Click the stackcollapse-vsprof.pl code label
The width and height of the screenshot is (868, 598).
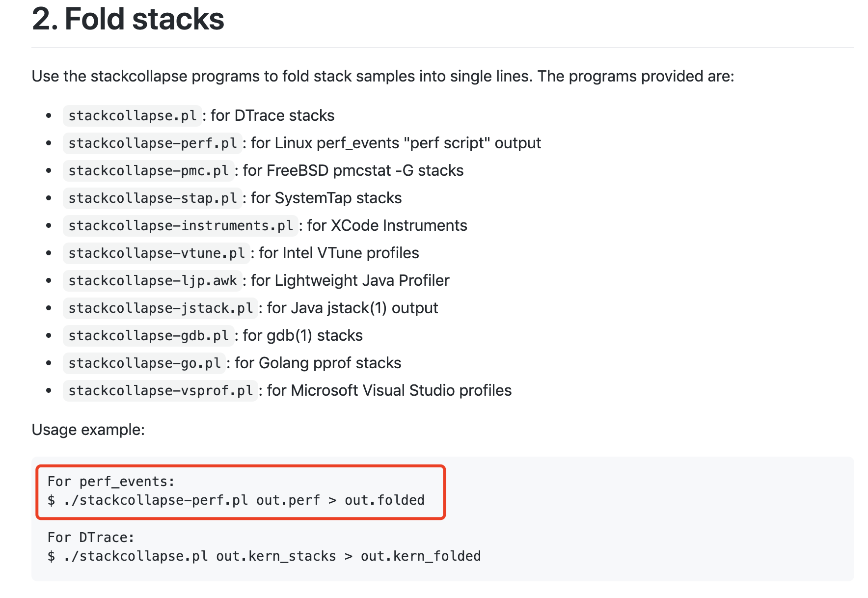161,390
